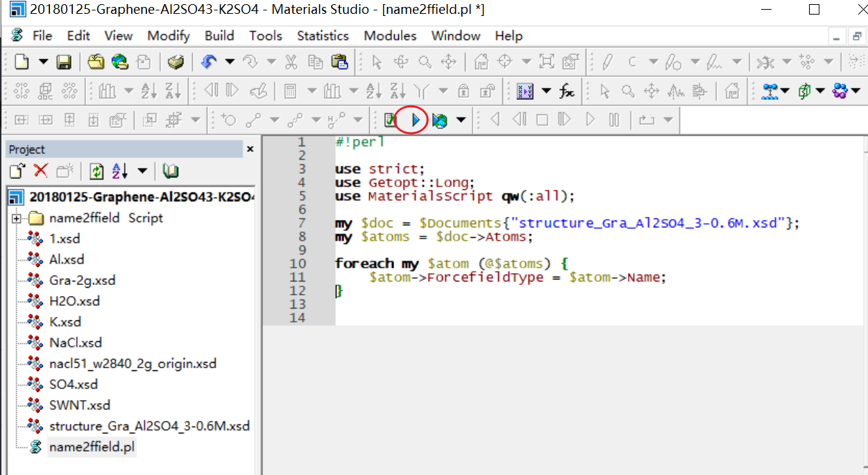This screenshot has height=475, width=868.
Task: Select nacl51_w2840_2g_origin.xsd in the project tree
Action: point(133,363)
